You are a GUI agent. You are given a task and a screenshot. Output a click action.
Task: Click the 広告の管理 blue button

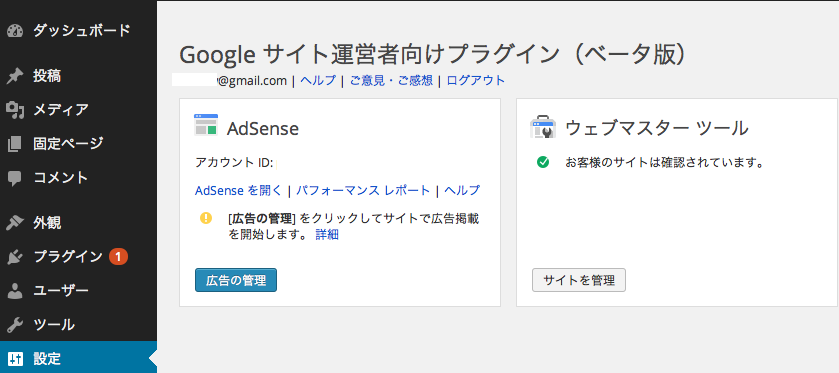(x=236, y=280)
